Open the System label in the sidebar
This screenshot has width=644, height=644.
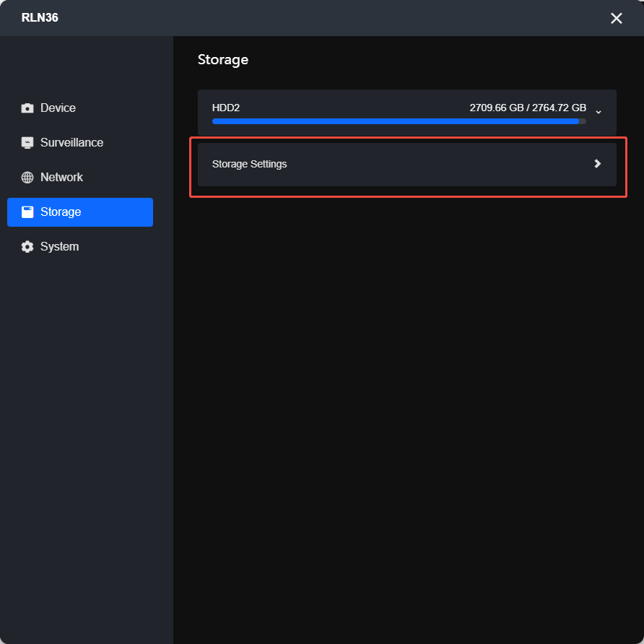coord(59,247)
